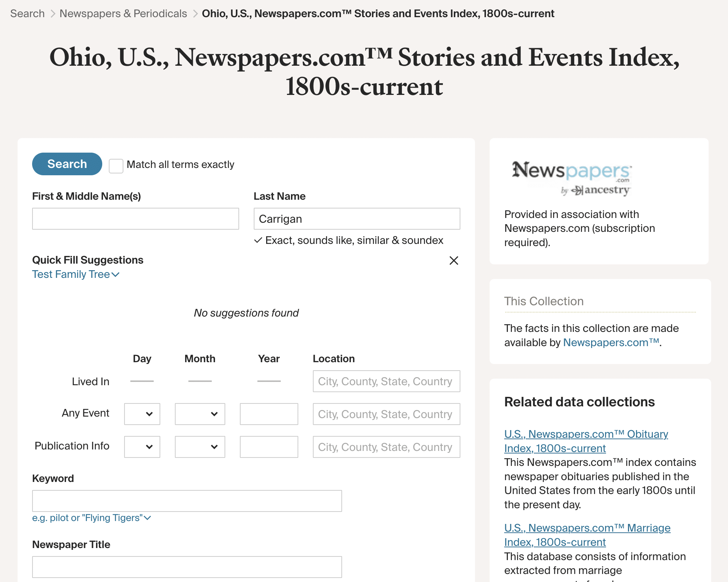728x582 pixels.
Task: Open the Newspapers.com™ link under This Collection
Action: tap(611, 342)
